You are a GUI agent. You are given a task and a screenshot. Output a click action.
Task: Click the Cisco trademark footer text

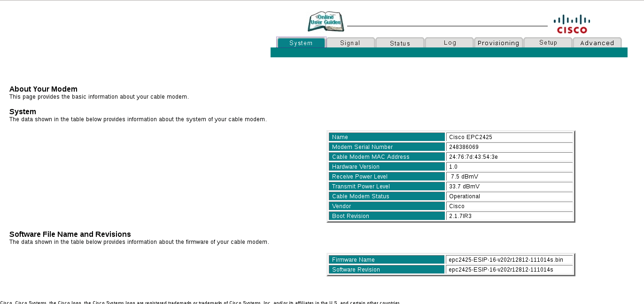click(200, 302)
